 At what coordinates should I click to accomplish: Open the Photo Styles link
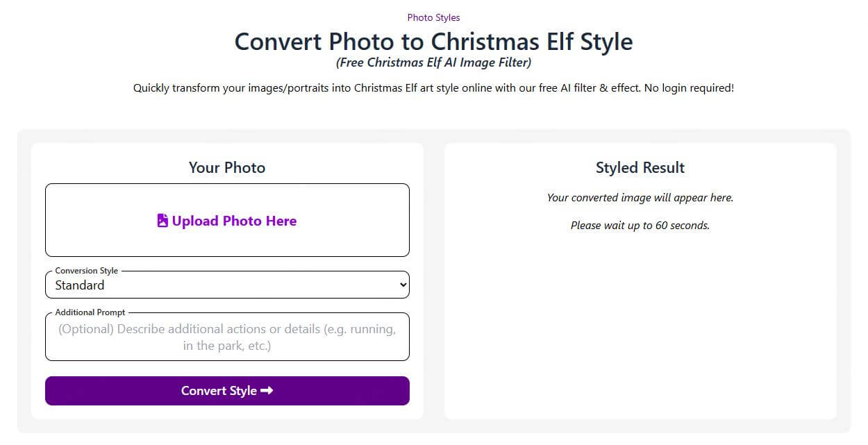433,17
